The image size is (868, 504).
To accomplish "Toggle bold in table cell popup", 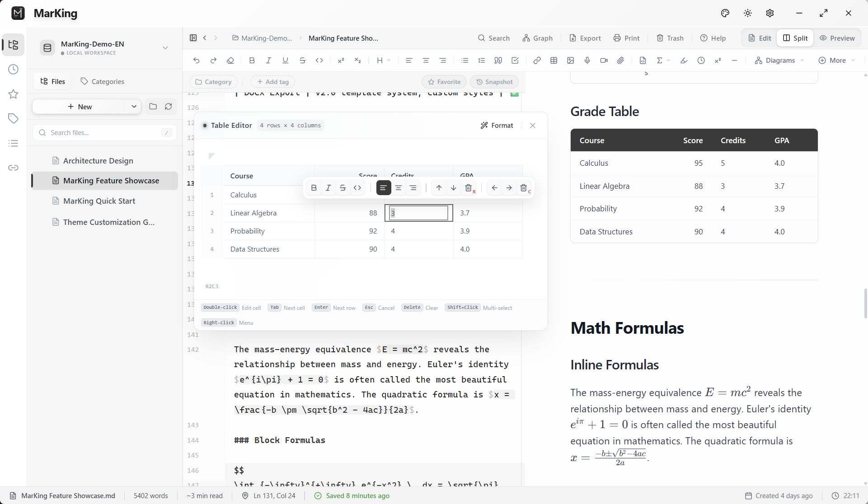I will click(314, 188).
